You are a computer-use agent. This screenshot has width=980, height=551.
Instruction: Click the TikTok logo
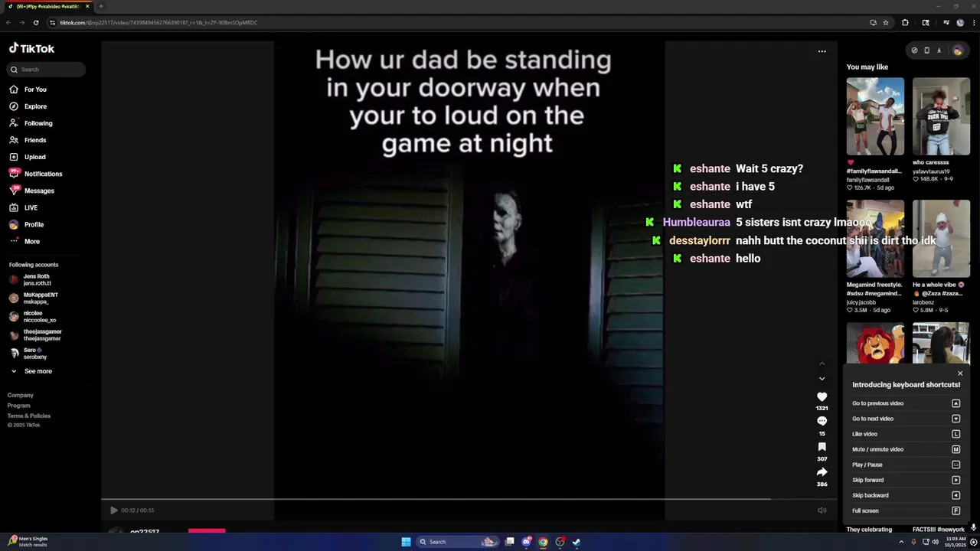point(31,48)
